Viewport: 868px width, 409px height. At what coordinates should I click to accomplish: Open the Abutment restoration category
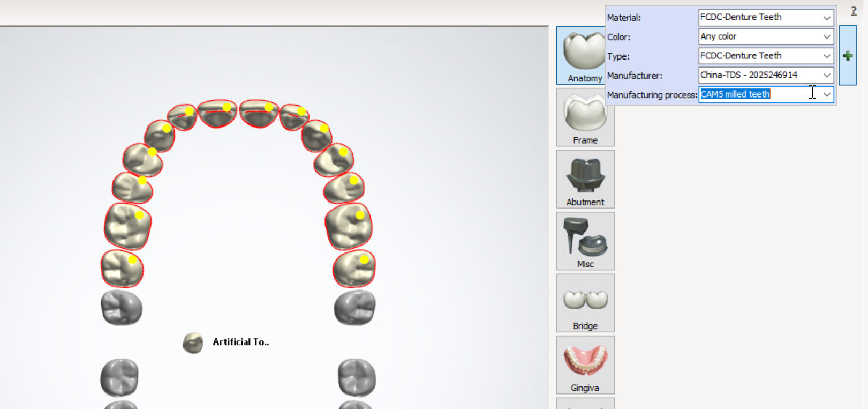click(x=585, y=179)
